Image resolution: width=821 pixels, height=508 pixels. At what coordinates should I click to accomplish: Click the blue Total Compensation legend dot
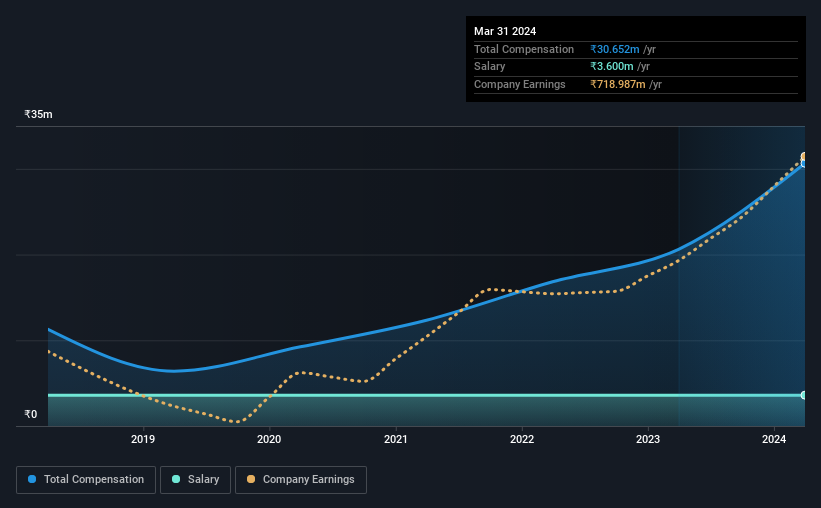(32, 479)
